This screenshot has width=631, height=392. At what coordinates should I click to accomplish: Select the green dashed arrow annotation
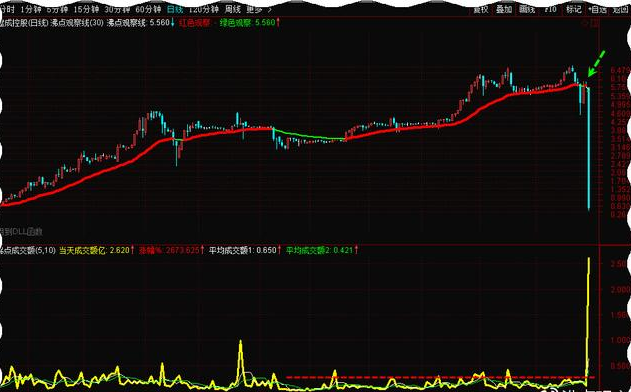(596, 63)
